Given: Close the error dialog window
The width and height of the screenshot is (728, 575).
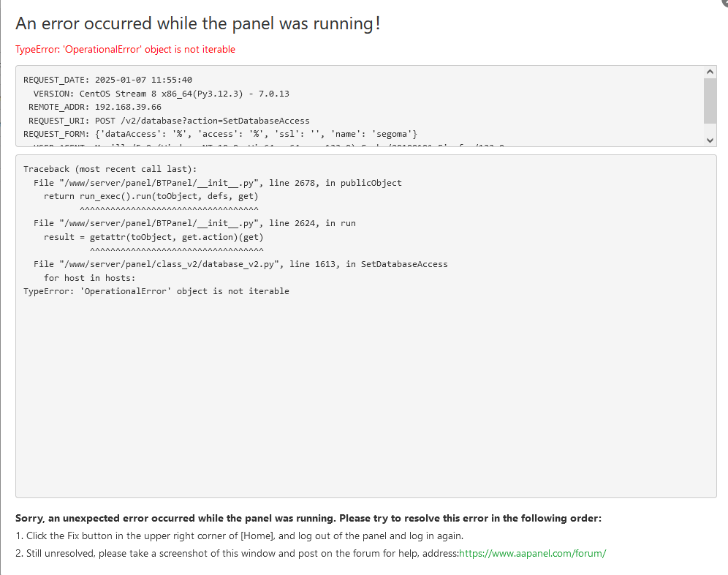Looking at the screenshot, I should [x=724, y=3].
